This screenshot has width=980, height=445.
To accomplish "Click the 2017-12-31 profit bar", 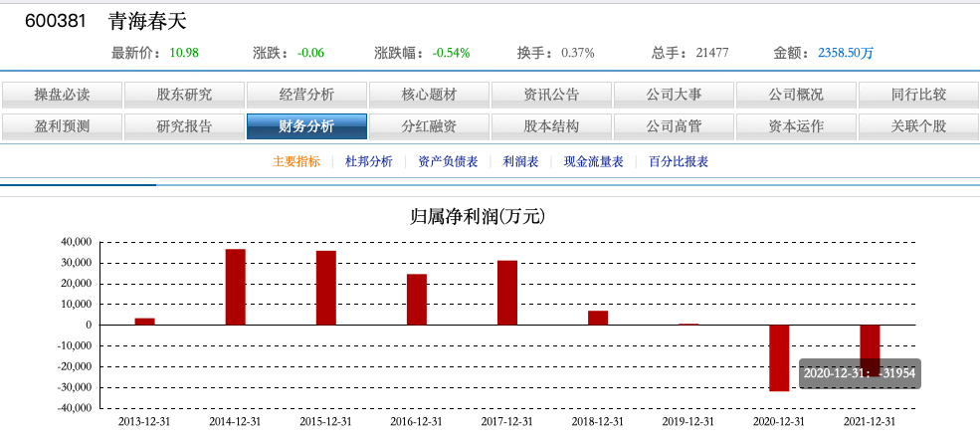I will [507, 293].
